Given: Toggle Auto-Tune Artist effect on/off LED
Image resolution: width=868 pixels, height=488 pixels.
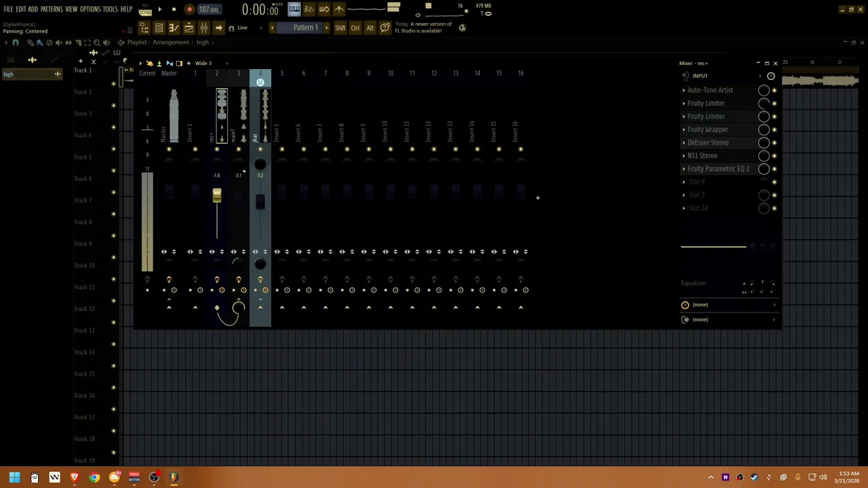Looking at the screenshot, I should (774, 90).
